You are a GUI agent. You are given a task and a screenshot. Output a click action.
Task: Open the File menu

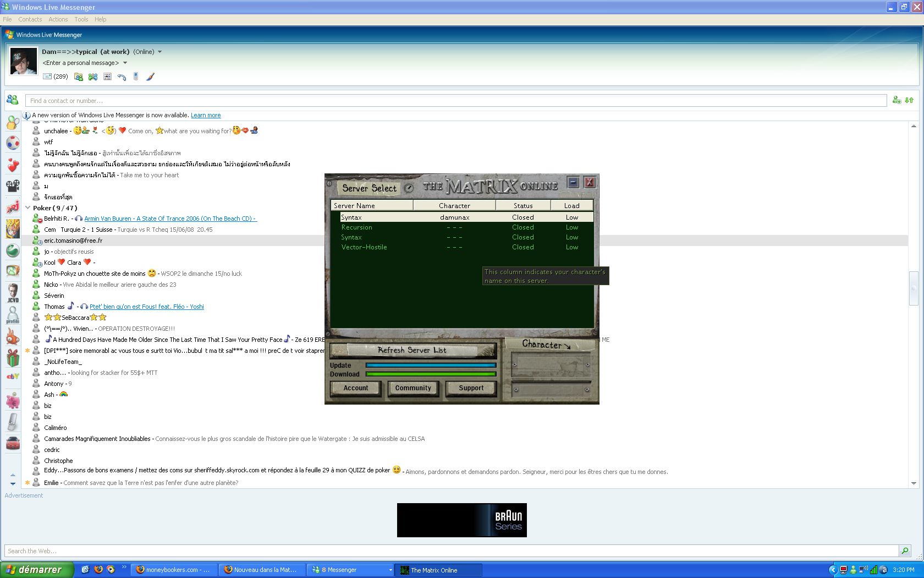[7, 19]
